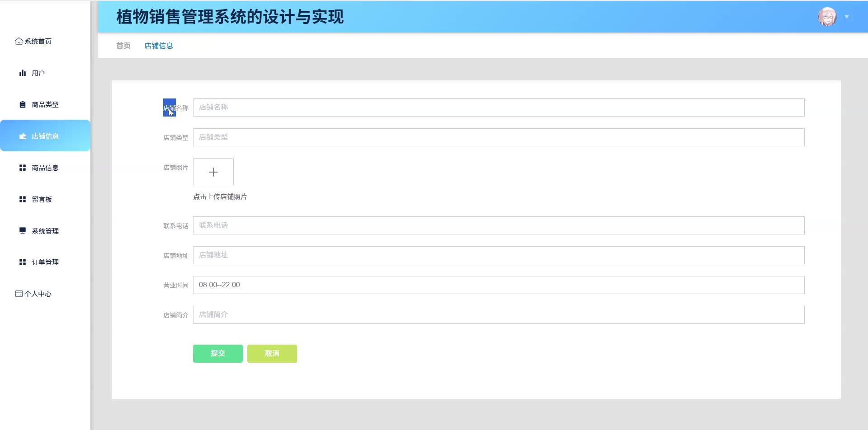The width and height of the screenshot is (868, 430).
Task: Click the grid icon beside 订单管理
Action: (23, 262)
